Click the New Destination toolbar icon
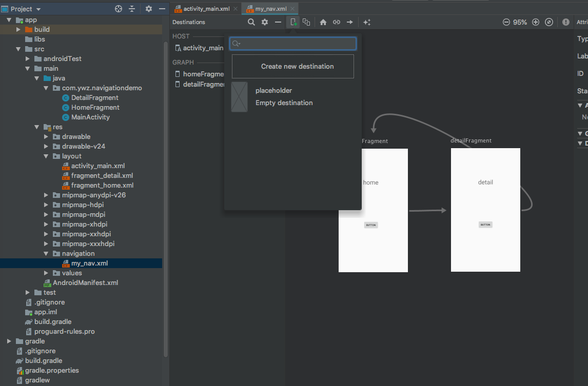Screen dimensions: 588x386 [x=293, y=22]
